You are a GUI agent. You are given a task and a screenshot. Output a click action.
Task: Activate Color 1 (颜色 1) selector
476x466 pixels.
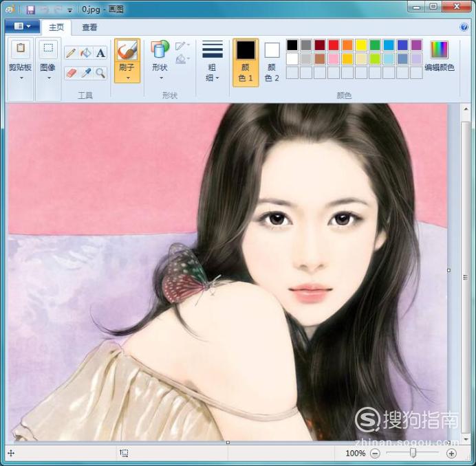point(246,63)
